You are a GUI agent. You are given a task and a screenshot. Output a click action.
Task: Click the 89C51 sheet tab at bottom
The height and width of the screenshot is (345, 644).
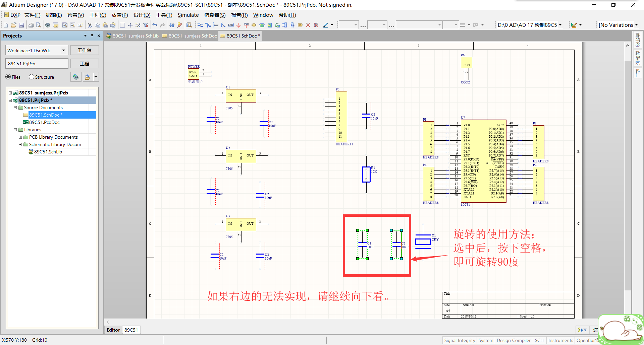tap(131, 330)
